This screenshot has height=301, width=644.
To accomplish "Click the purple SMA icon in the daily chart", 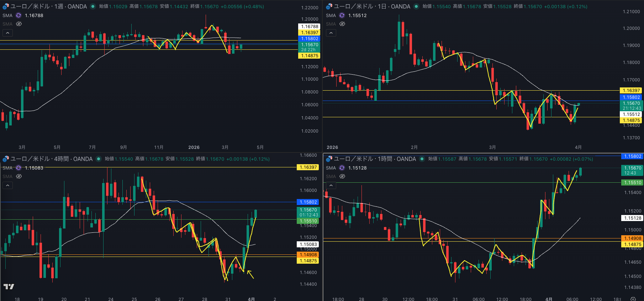I will (342, 15).
